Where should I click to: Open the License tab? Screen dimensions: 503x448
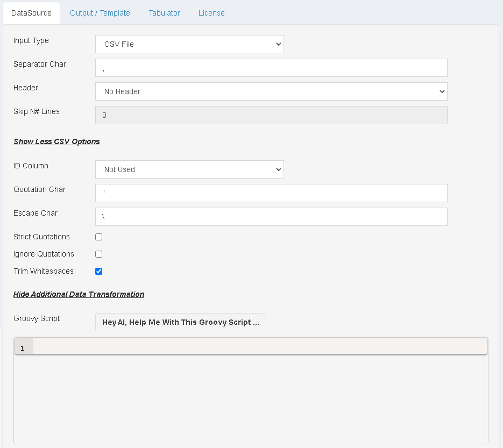click(x=211, y=13)
